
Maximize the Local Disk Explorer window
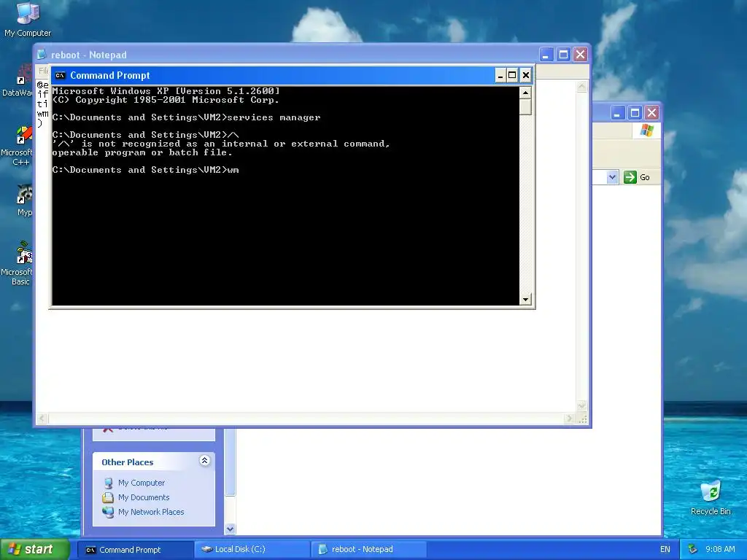click(635, 113)
